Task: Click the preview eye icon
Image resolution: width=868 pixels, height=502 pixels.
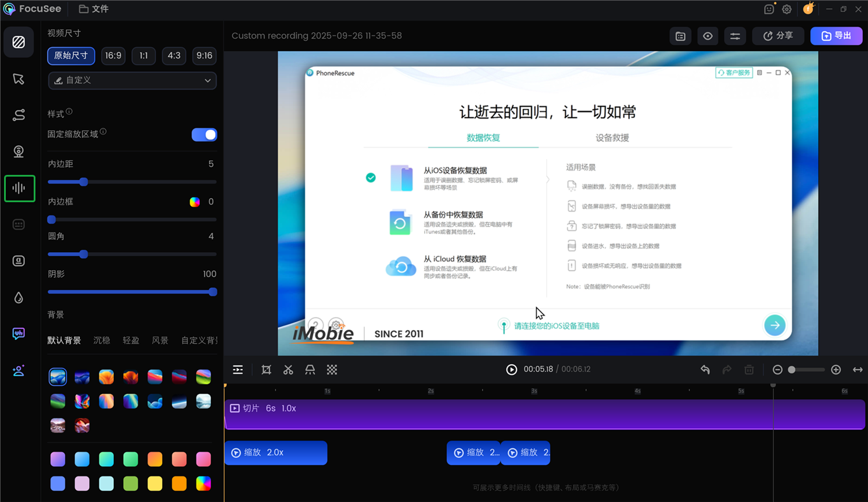Action: 708,36
